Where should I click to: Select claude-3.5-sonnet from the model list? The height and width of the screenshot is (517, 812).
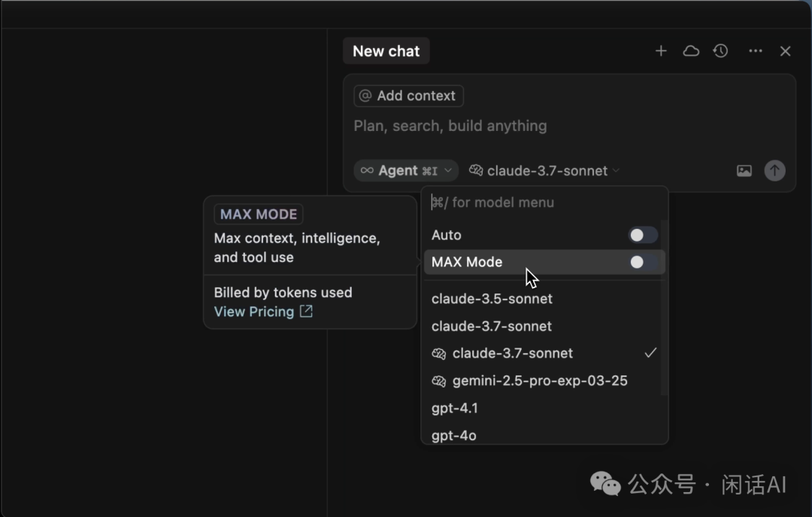click(x=492, y=299)
